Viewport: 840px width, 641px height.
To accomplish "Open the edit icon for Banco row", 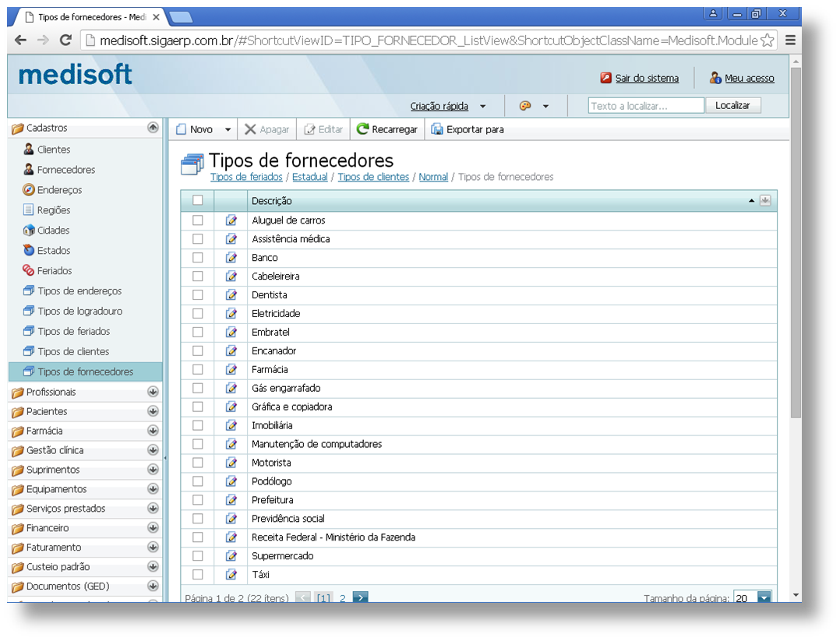I will point(231,258).
